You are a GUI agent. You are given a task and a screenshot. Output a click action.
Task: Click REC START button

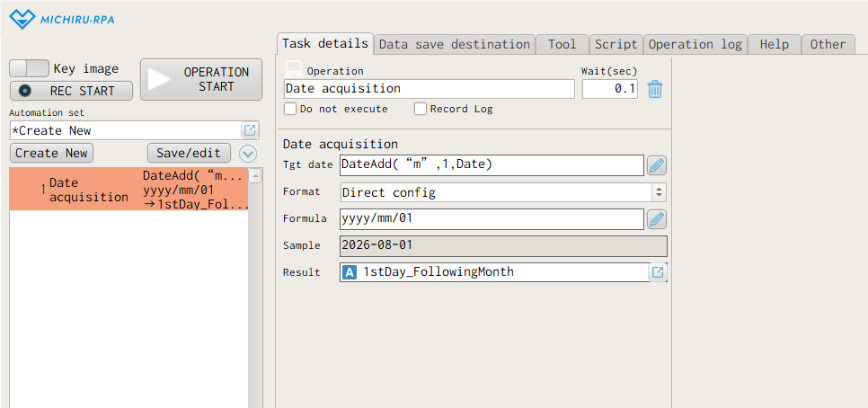[x=71, y=91]
